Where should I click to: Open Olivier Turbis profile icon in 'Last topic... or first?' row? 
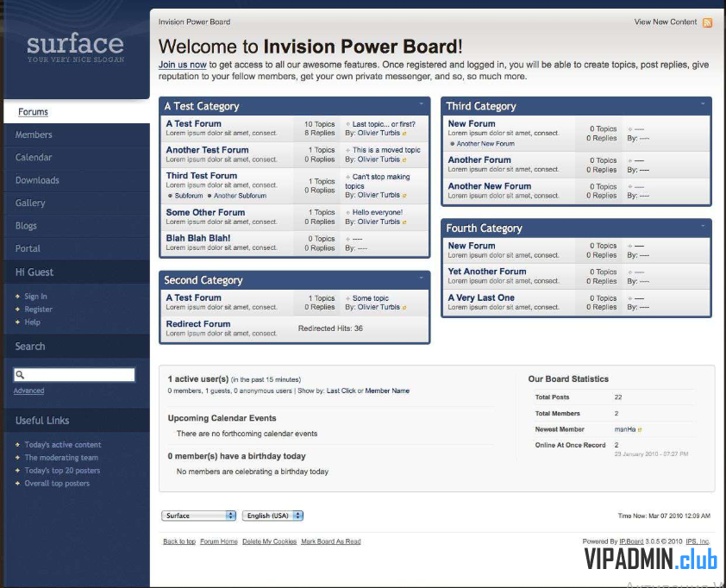click(404, 134)
